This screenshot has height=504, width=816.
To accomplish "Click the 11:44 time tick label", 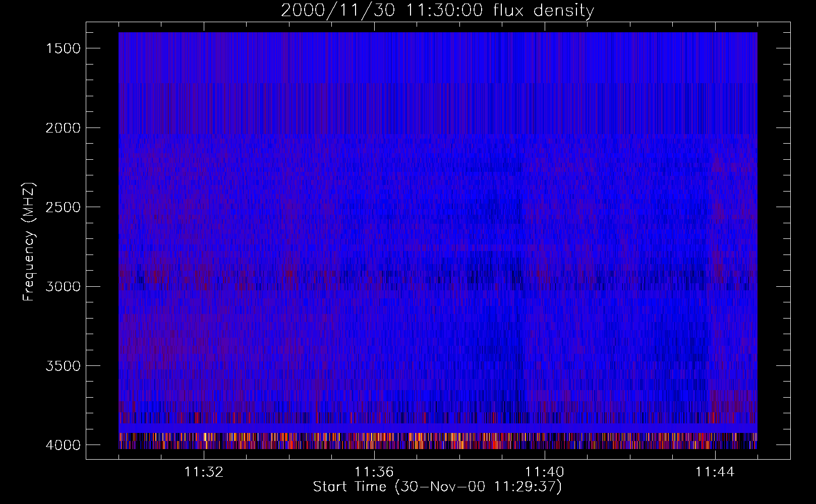I will point(715,472).
